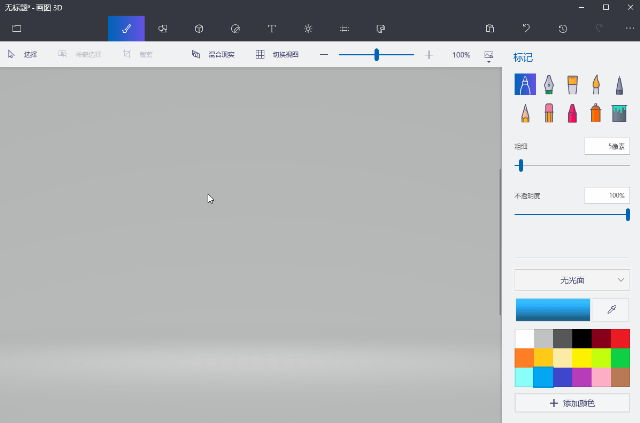The height and width of the screenshot is (423, 640).
Task: Click the Paste clipboard icon
Action: (490, 29)
